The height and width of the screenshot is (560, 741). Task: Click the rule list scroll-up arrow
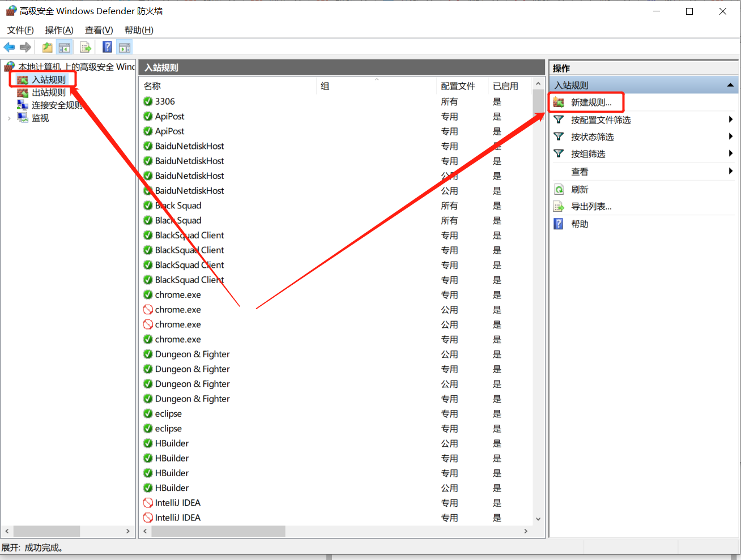click(538, 84)
